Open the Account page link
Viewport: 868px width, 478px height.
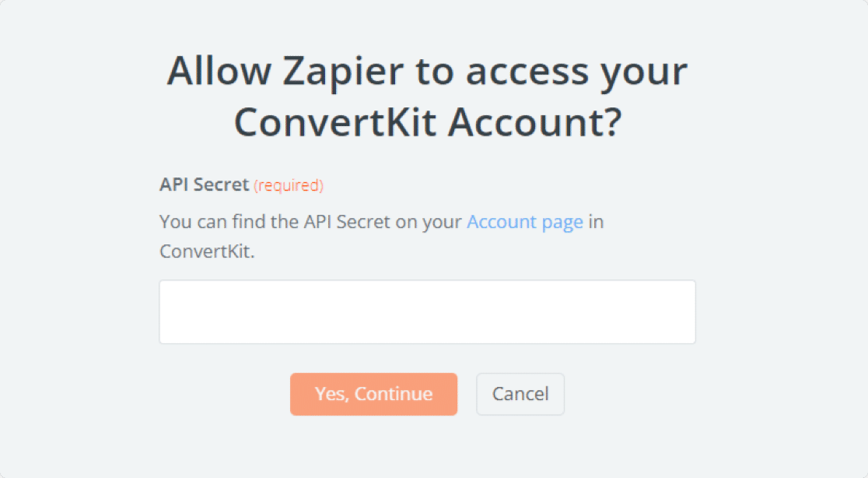(525, 222)
